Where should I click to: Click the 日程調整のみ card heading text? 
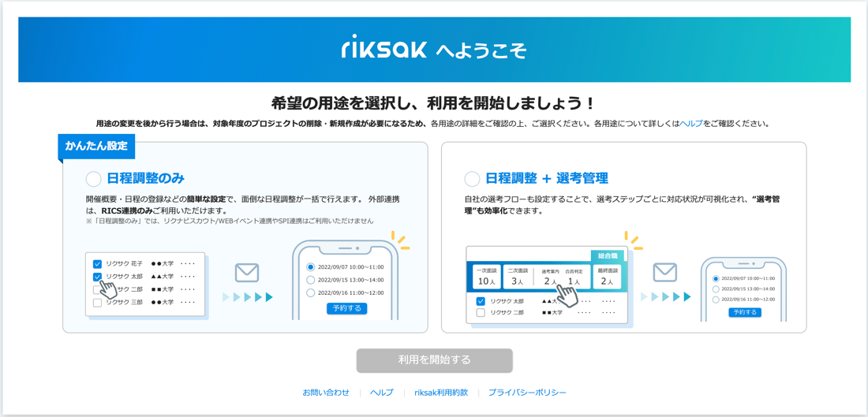(145, 179)
